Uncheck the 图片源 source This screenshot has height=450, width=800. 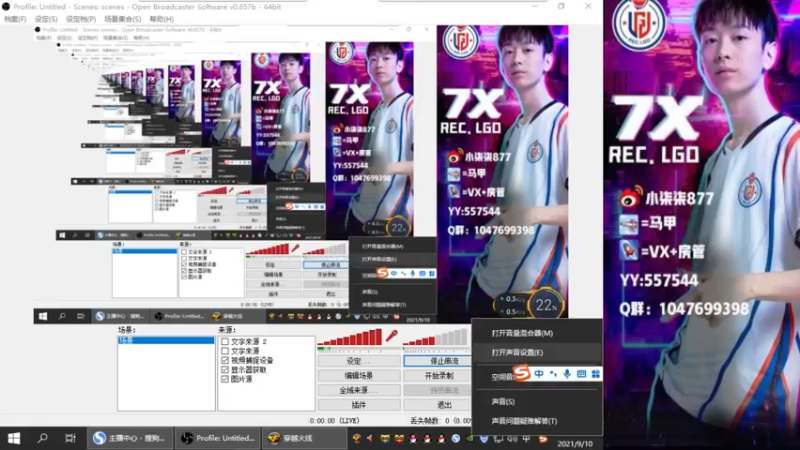(225, 379)
